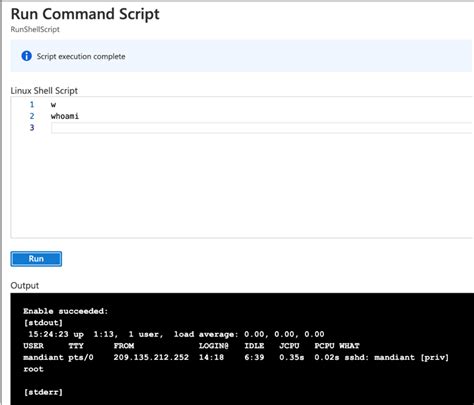474x405 pixels.
Task: Click the Output section label
Action: point(25,286)
